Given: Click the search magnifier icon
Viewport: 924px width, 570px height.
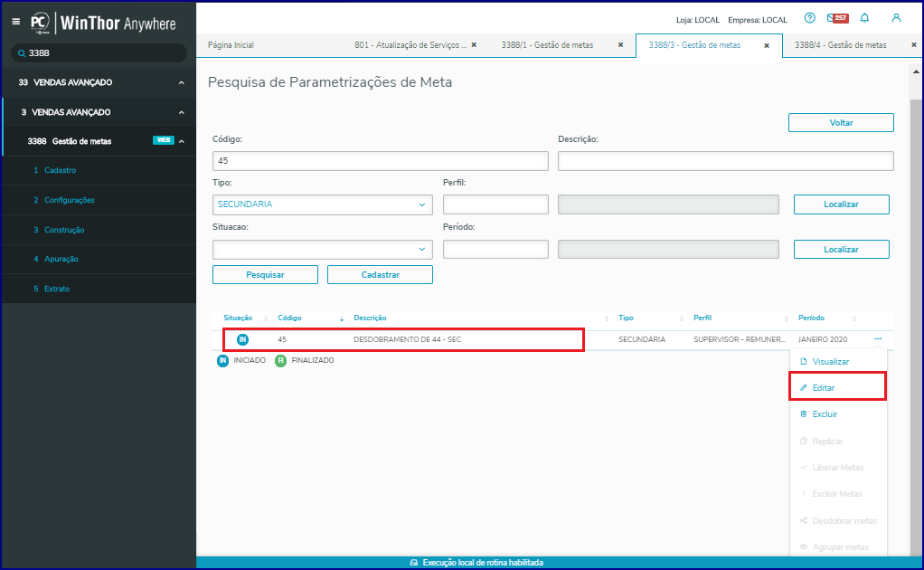Looking at the screenshot, I should tap(22, 53).
